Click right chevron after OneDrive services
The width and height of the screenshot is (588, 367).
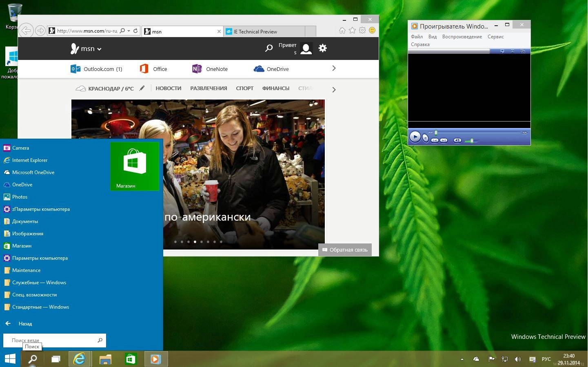click(334, 68)
